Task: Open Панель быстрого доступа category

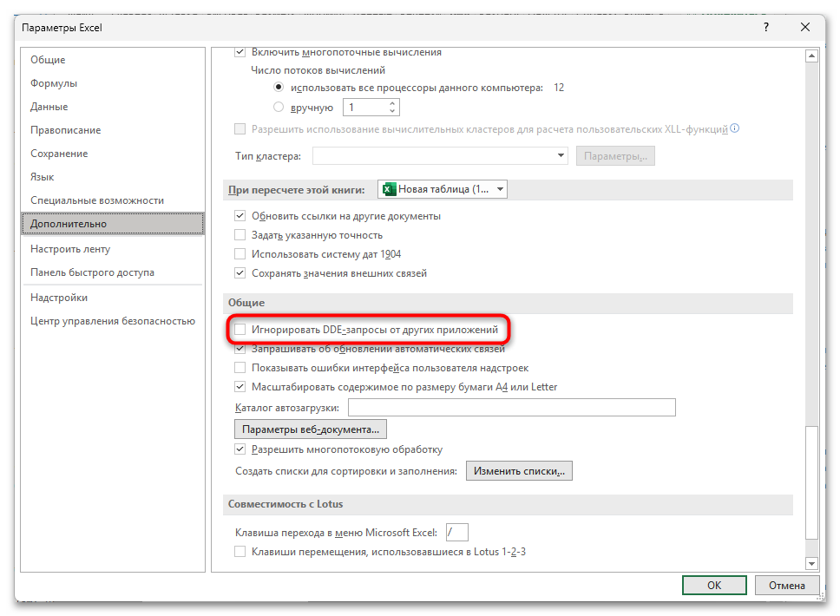Action: (113, 272)
